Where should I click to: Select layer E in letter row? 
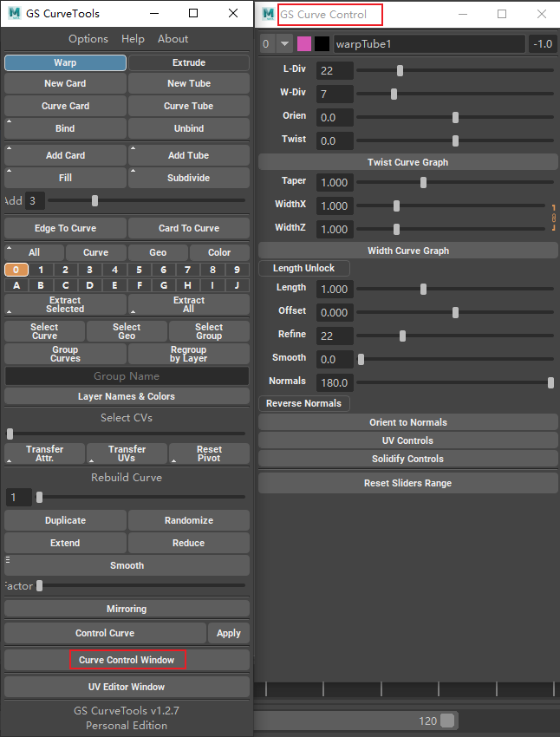coord(114,285)
